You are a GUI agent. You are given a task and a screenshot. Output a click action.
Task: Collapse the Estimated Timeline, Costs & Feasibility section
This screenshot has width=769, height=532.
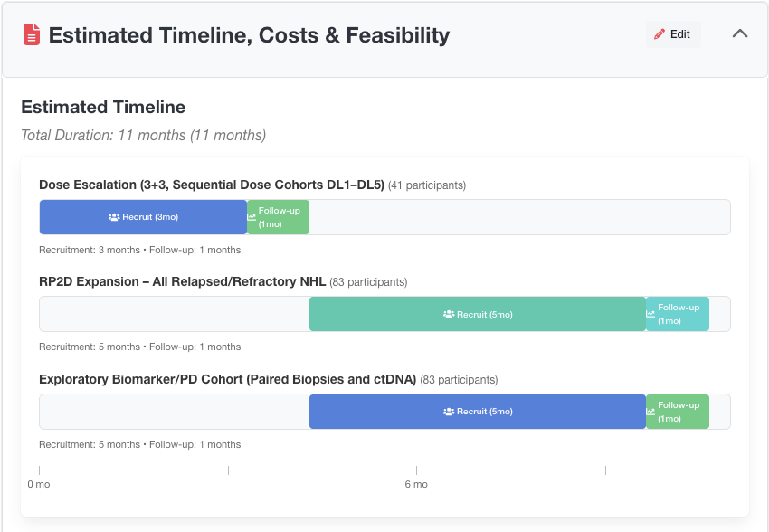[739, 34]
